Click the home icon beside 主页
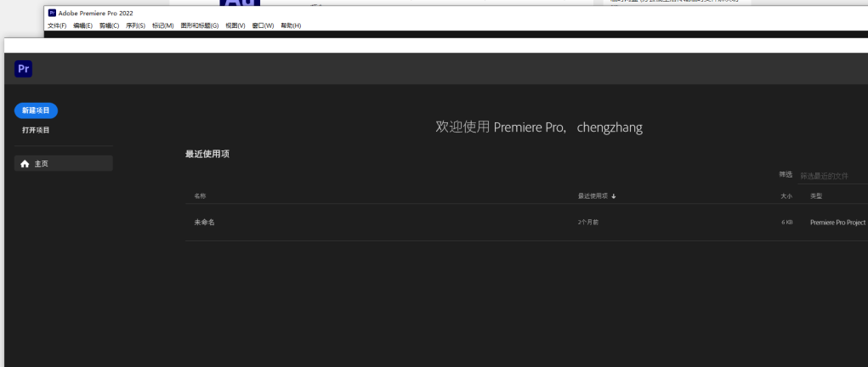 pos(25,164)
